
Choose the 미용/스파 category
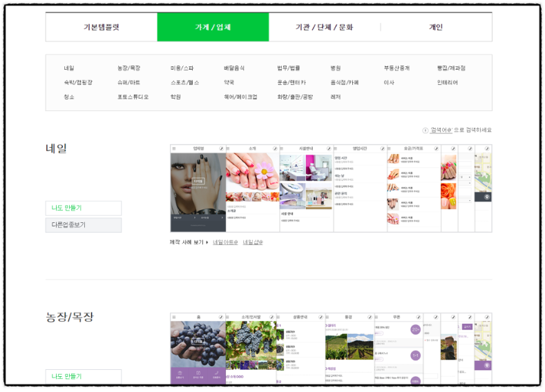[182, 68]
